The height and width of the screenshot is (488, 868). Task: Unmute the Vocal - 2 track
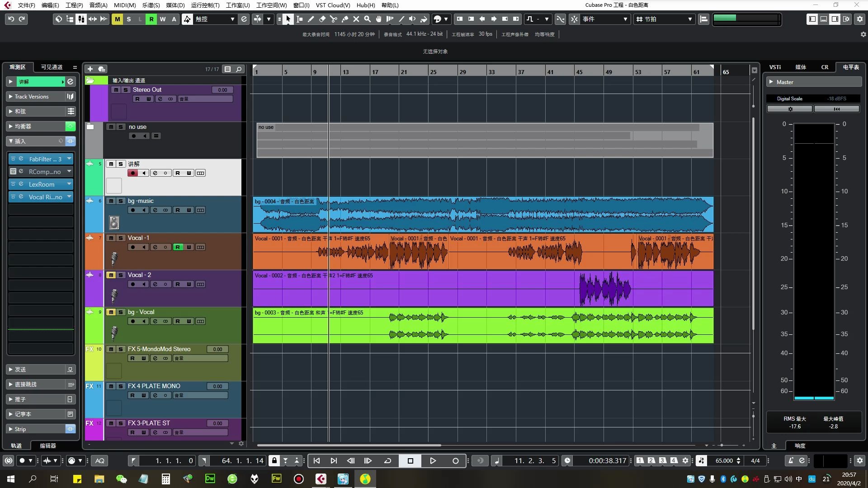click(x=111, y=275)
